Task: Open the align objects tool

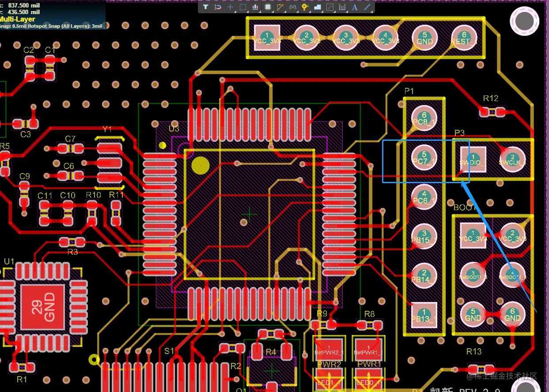Action: pos(255,7)
